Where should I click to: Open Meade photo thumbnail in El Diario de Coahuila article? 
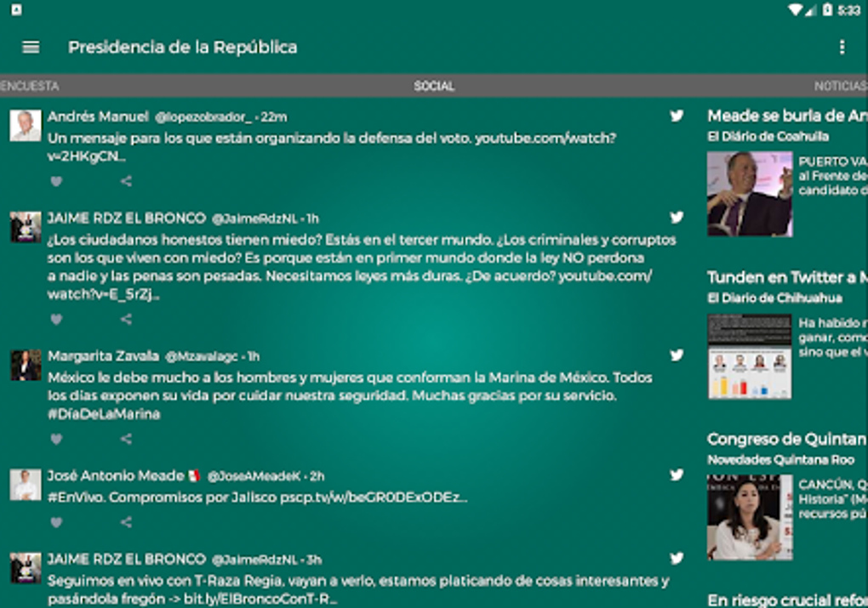pos(750,194)
